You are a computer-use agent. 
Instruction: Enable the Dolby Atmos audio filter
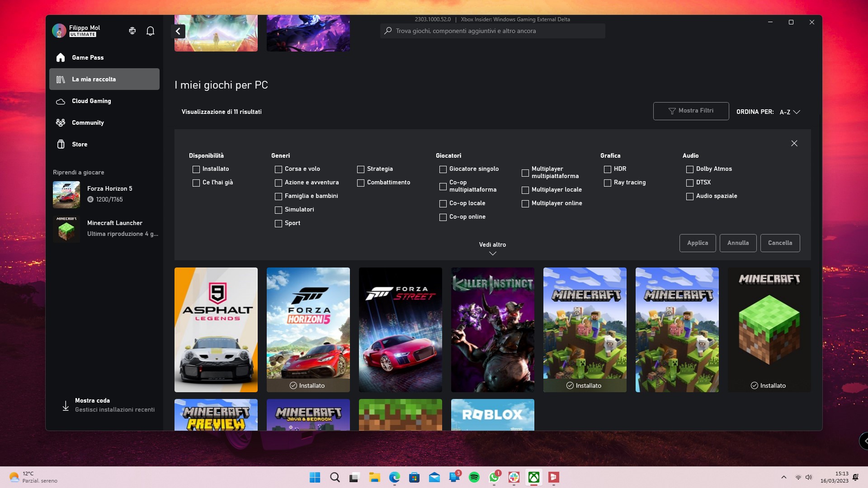pyautogui.click(x=690, y=169)
